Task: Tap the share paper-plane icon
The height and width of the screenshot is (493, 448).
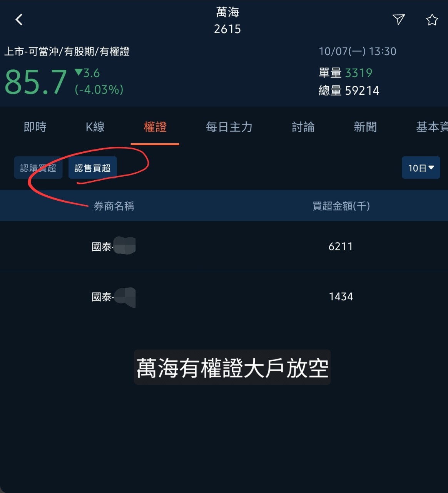Action: pyautogui.click(x=398, y=19)
